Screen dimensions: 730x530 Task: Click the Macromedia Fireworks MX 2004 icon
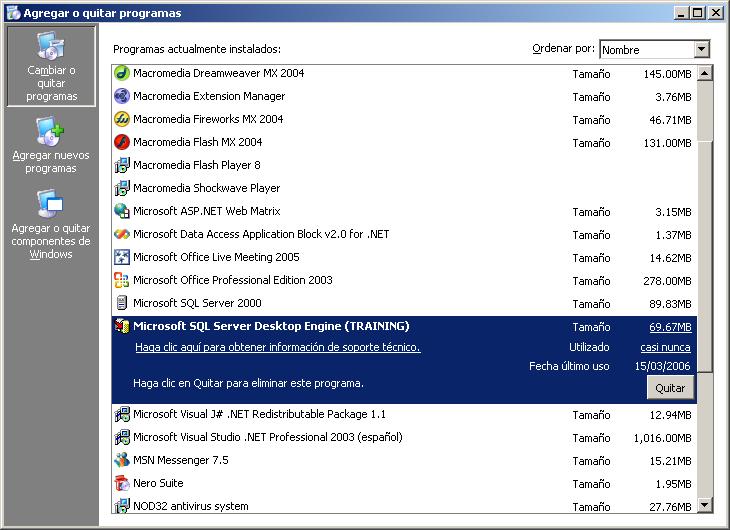tap(122, 119)
